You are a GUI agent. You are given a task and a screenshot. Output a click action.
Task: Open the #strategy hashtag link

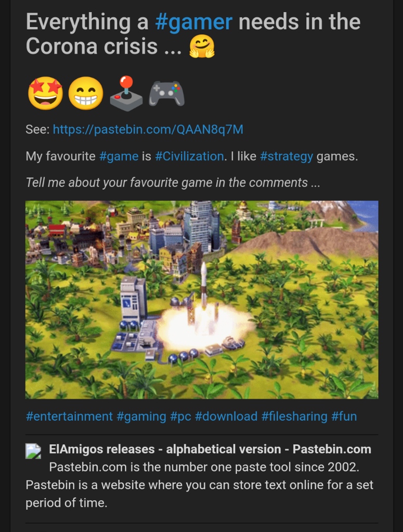(287, 156)
